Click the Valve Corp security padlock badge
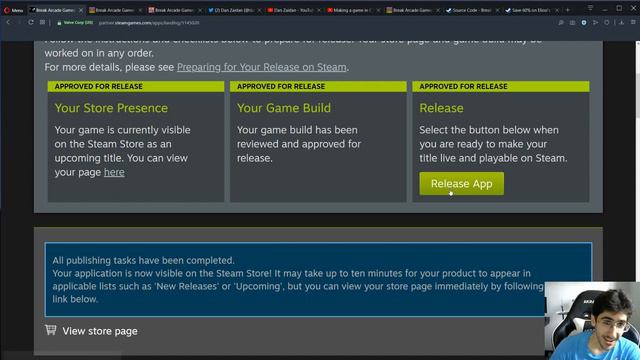The height and width of the screenshot is (360, 640). point(75,23)
